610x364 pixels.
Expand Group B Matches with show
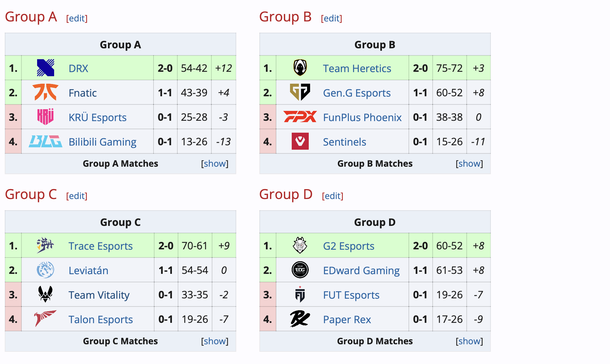469,164
